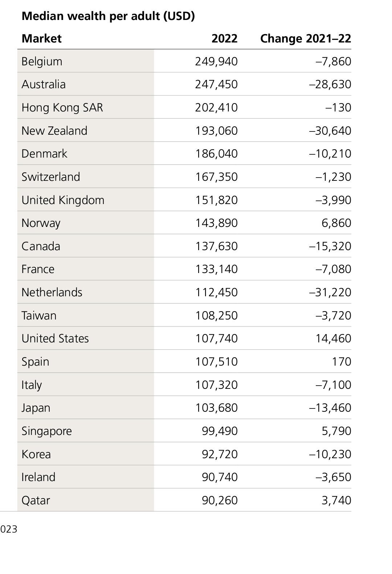392x574 pixels.
Task: Select the Belgium market cell
Action: tap(42, 61)
